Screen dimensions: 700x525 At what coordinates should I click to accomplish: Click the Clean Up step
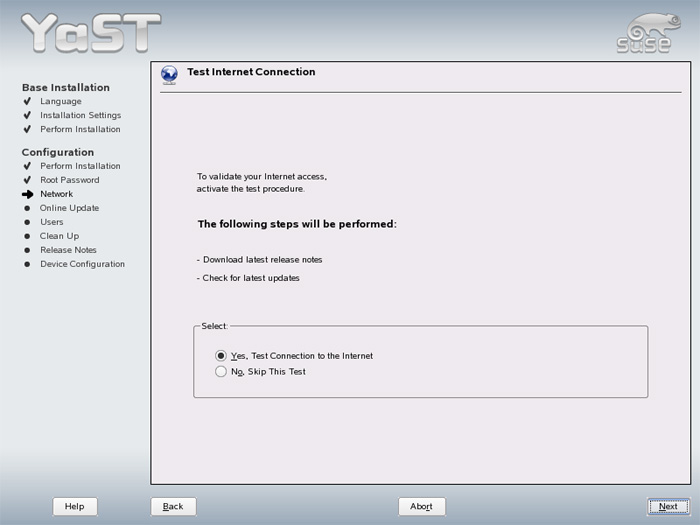59,236
